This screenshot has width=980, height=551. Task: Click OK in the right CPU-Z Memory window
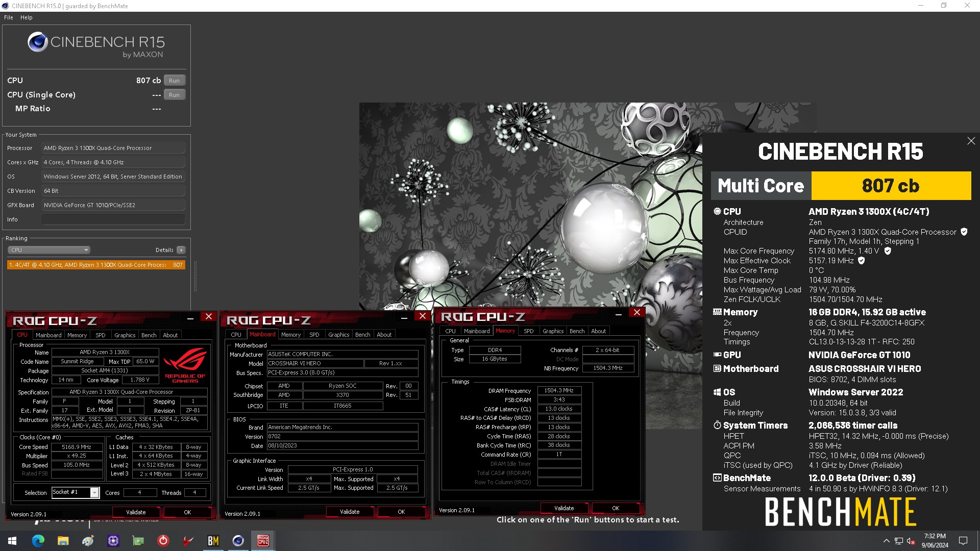pos(616,508)
